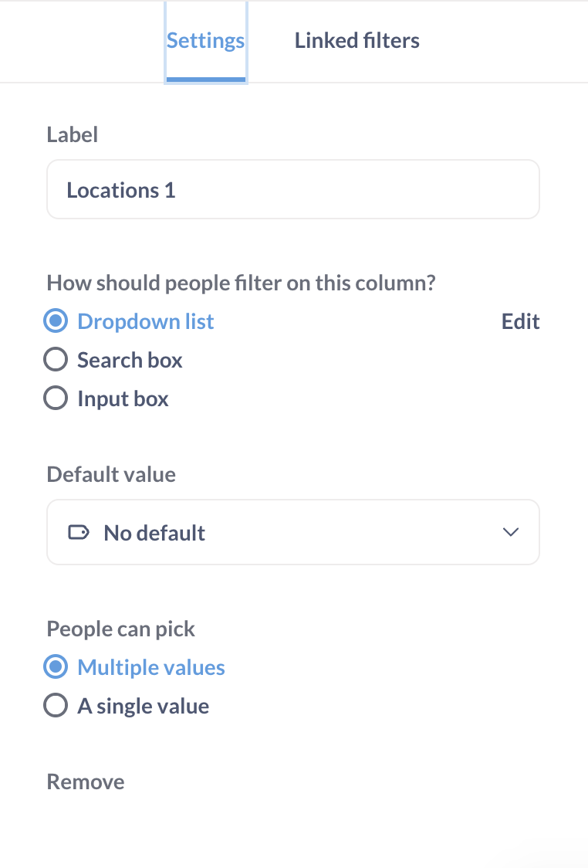Select the Input box radio button
Image resolution: width=588 pixels, height=868 pixels.
pos(56,398)
